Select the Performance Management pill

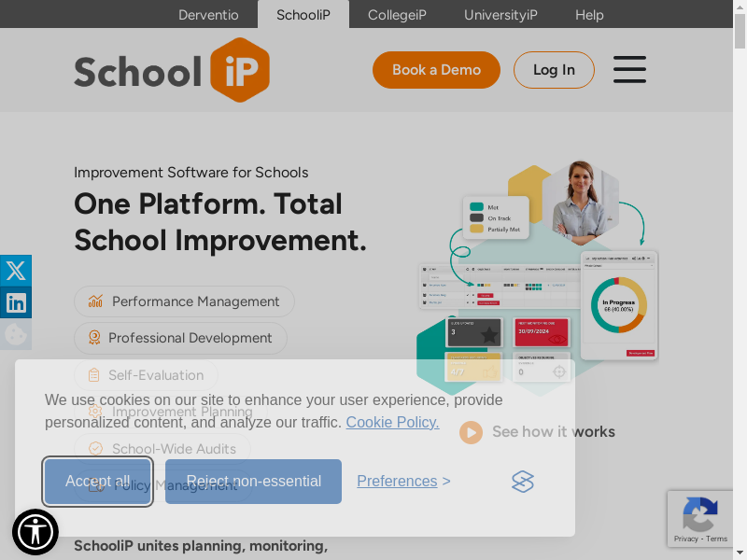[x=184, y=301]
